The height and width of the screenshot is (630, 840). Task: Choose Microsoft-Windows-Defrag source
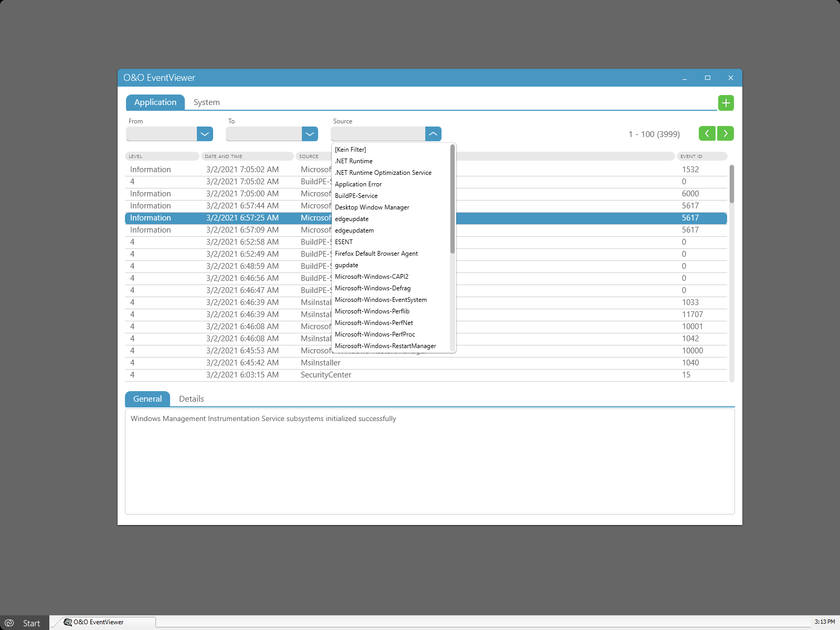pos(391,288)
